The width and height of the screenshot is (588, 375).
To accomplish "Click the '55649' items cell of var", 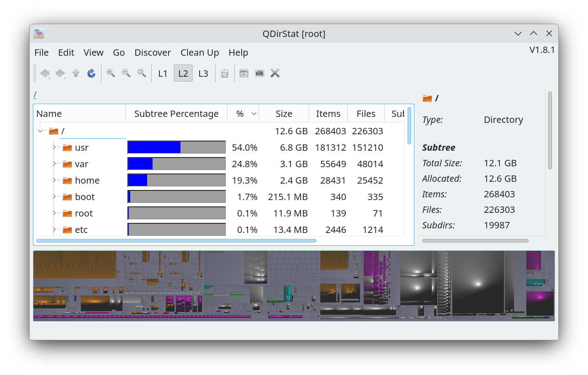I will (333, 164).
